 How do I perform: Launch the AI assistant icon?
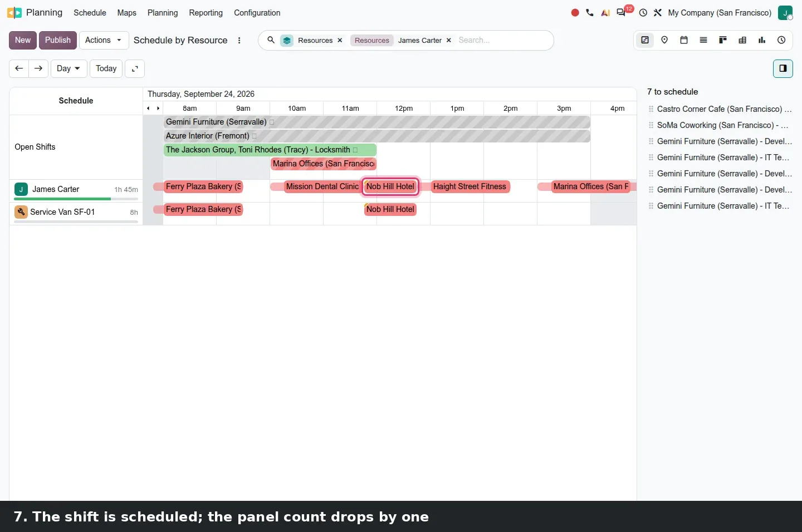tap(605, 13)
